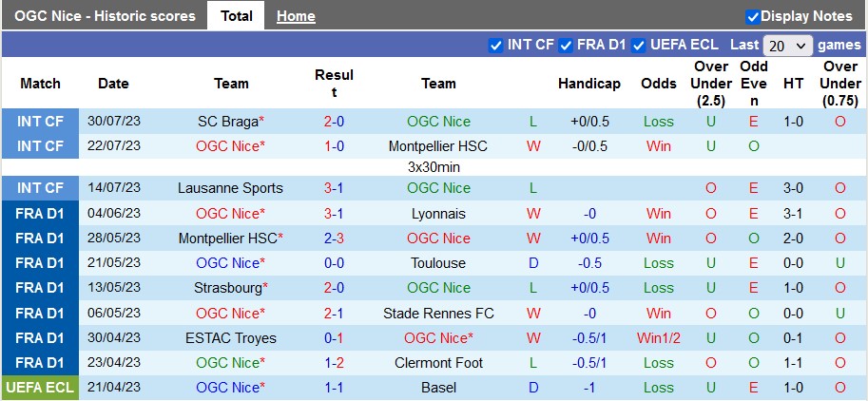Click the INT CF badge on 30/07/23 row
Image resolution: width=868 pixels, height=401 pixels.
pos(40,122)
